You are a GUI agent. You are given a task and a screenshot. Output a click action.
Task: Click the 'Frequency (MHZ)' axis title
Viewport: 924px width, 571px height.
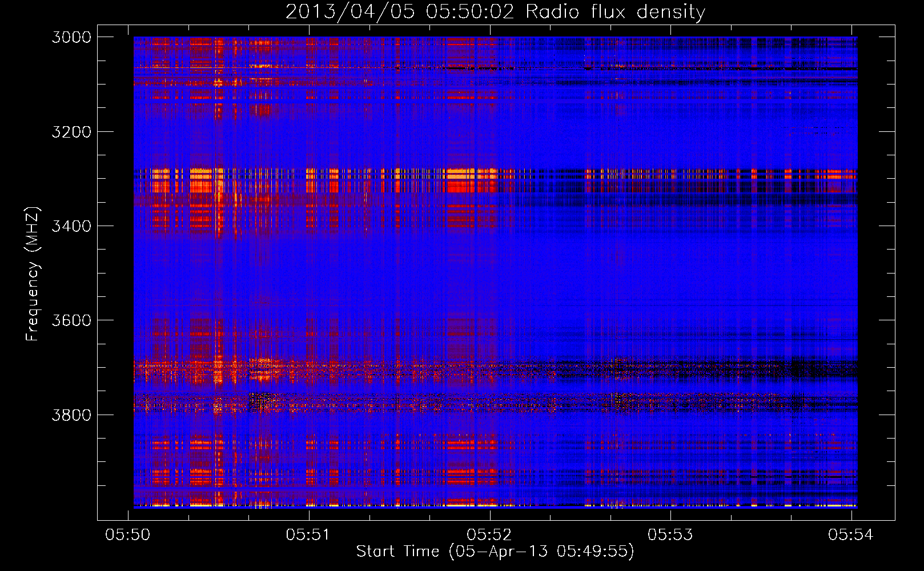click(33, 274)
